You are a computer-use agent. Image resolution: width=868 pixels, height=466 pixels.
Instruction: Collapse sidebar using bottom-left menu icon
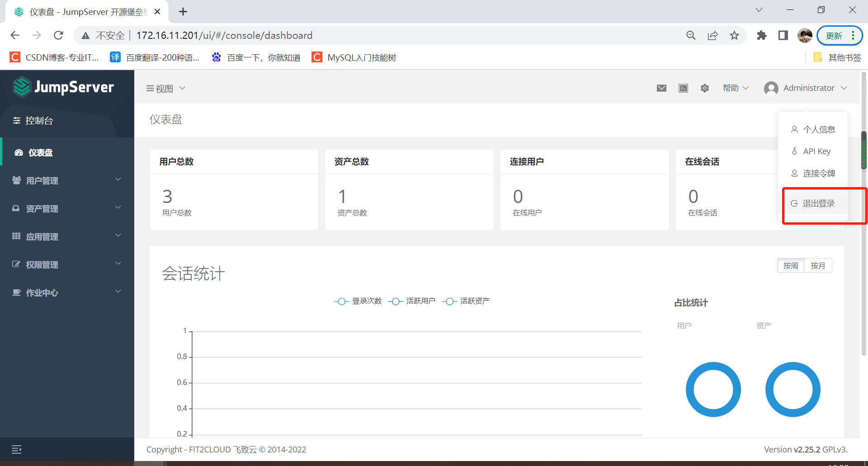[17, 449]
